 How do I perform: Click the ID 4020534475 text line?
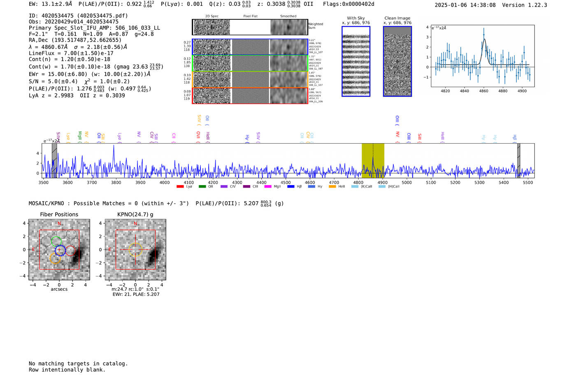[78, 16]
